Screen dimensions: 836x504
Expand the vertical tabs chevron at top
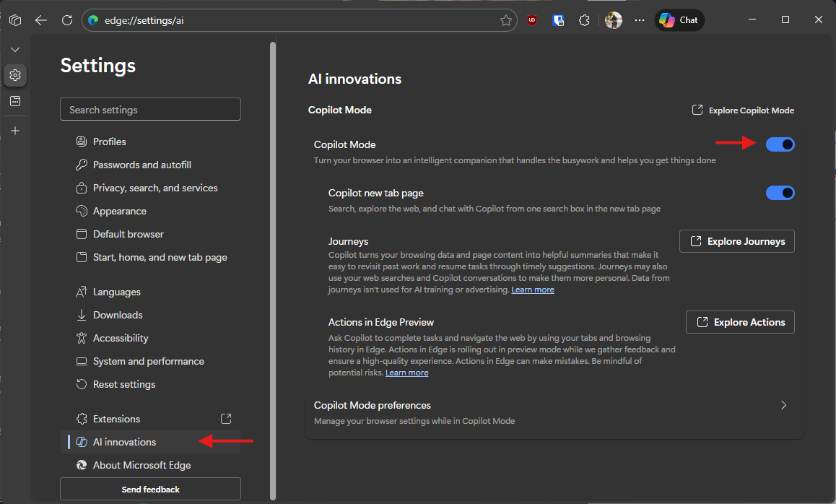point(15,49)
